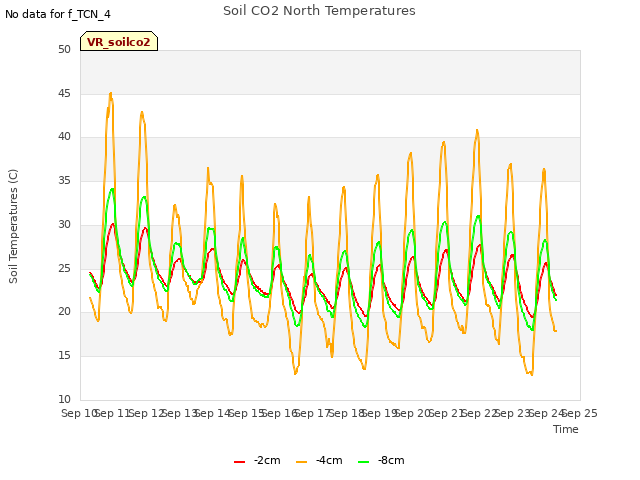640x480 pixels.
Task: Click the y-axis value 20
Action: tap(64, 312)
